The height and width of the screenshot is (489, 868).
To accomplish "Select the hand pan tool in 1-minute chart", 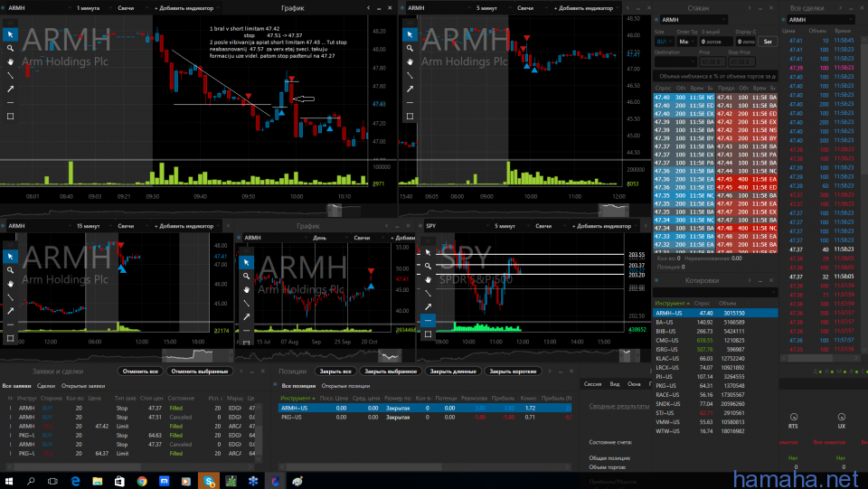I will pyautogui.click(x=10, y=61).
